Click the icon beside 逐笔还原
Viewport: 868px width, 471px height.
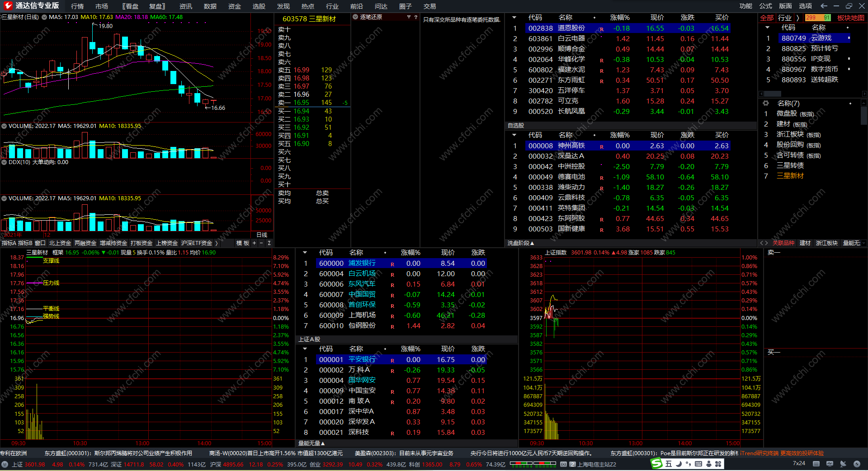355,17
